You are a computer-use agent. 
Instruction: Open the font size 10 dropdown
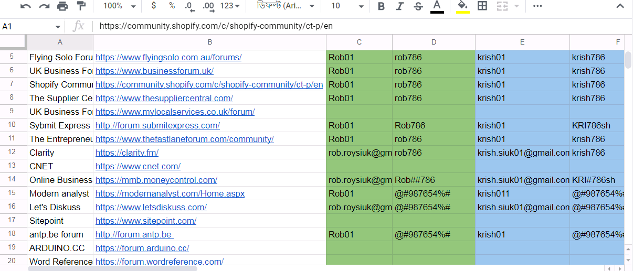(x=347, y=6)
